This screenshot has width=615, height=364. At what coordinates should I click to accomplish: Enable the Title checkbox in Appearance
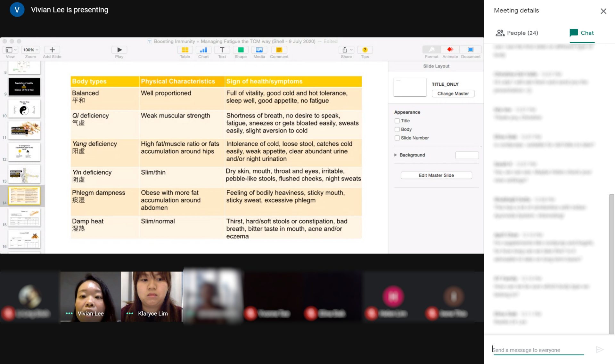397,121
